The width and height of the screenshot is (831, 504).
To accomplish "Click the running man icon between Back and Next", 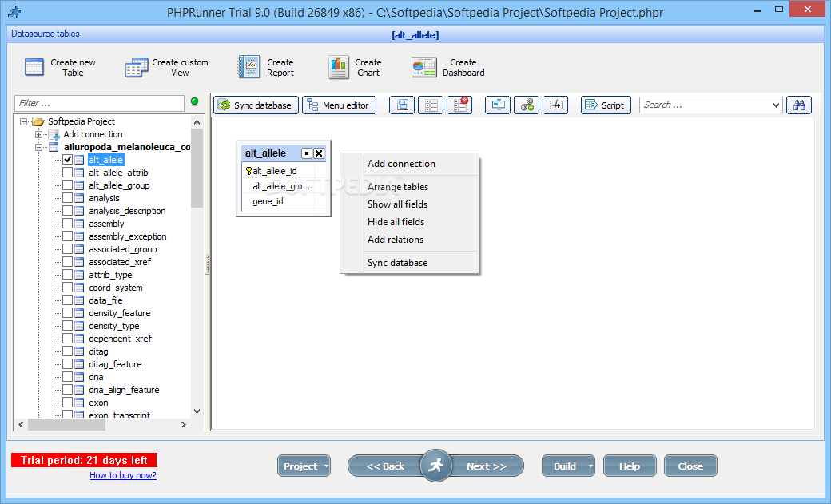I will pyautogui.click(x=435, y=466).
